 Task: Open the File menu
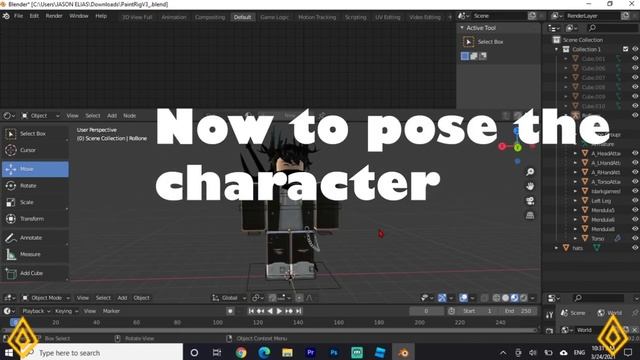point(18,16)
